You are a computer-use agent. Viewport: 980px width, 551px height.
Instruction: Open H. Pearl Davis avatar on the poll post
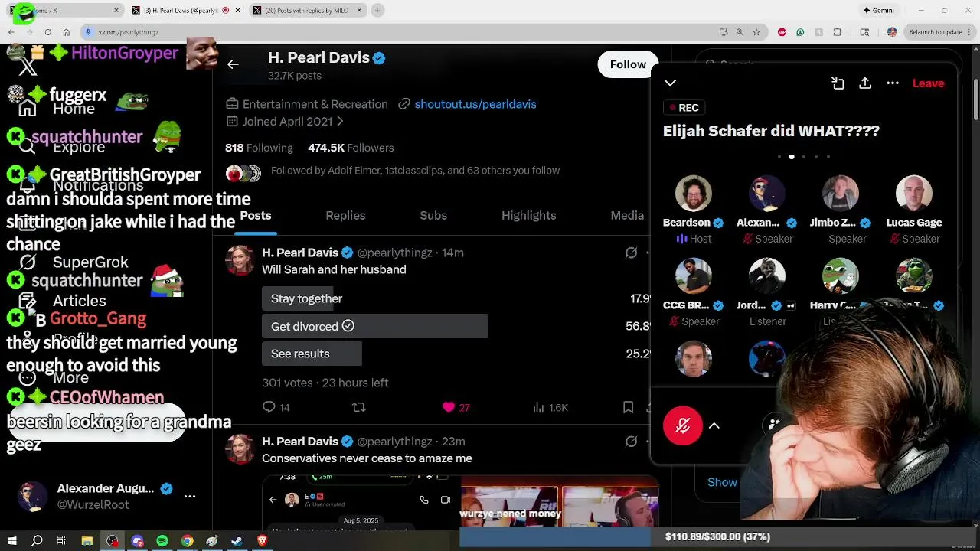click(240, 260)
